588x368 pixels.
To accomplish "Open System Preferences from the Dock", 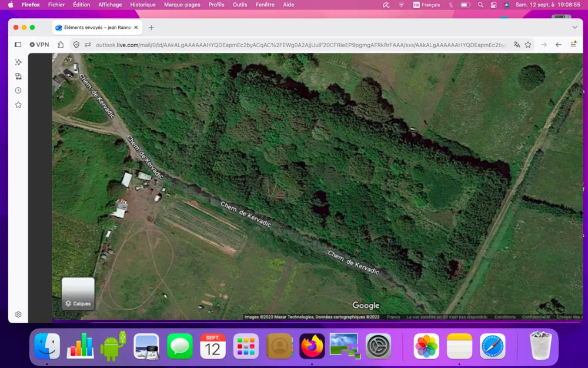I will tap(378, 346).
